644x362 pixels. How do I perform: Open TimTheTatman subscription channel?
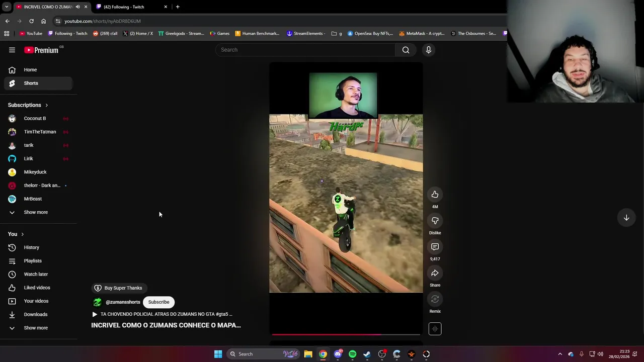pyautogui.click(x=38, y=132)
